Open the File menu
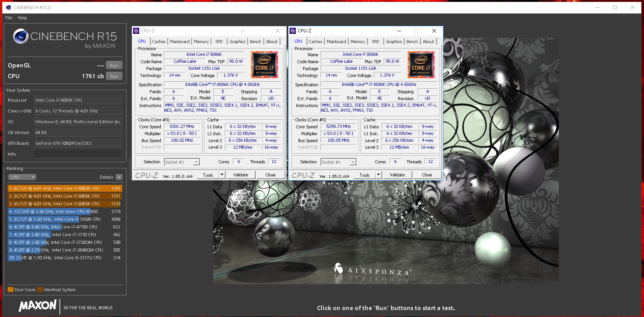 [9, 18]
